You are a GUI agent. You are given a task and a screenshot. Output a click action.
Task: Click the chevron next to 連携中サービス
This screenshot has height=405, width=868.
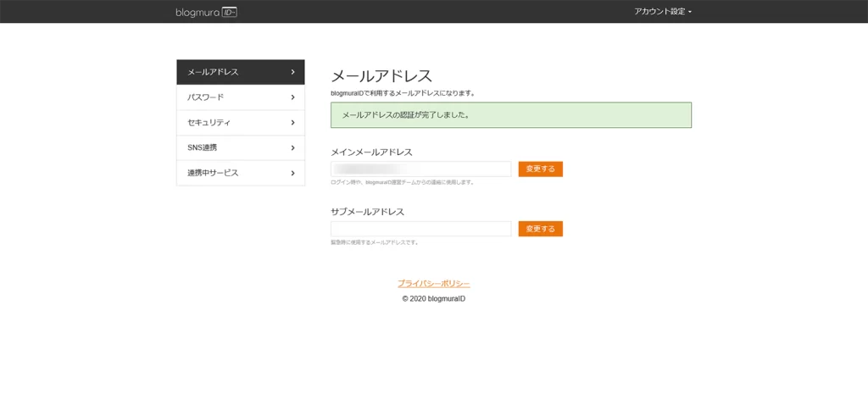(x=292, y=173)
